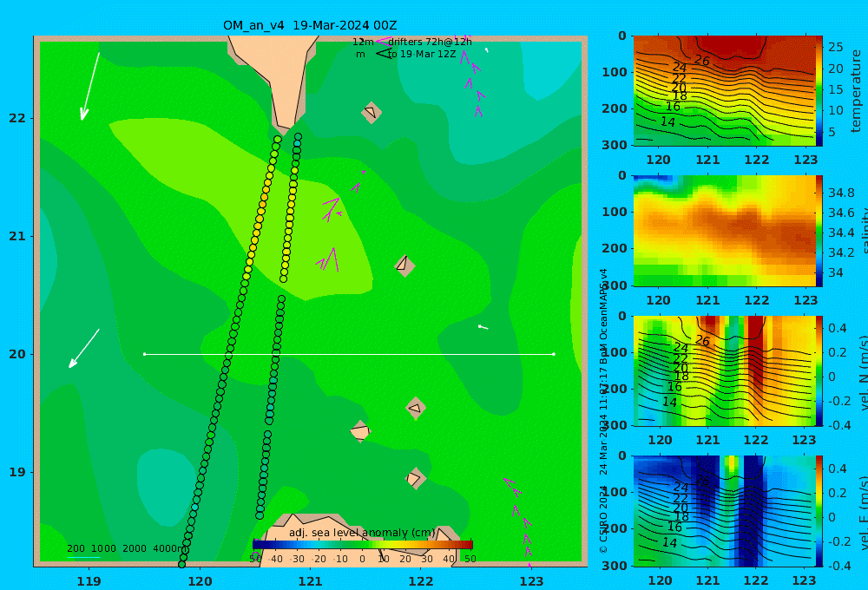The image size is (868, 590).
Task: Click the depth scale text '200 1000 2000 4000m'
Action: 126,548
